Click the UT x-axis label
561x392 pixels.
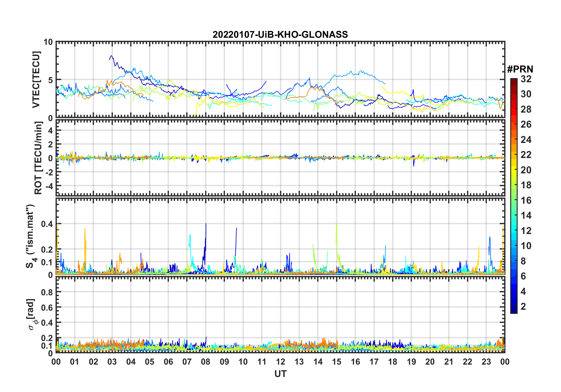(x=280, y=374)
